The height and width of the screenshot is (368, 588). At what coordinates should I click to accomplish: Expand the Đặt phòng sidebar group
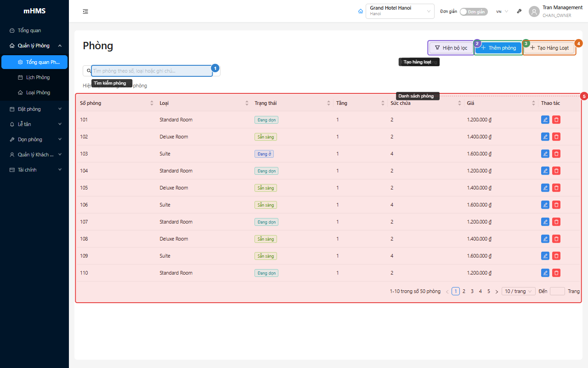tap(34, 109)
